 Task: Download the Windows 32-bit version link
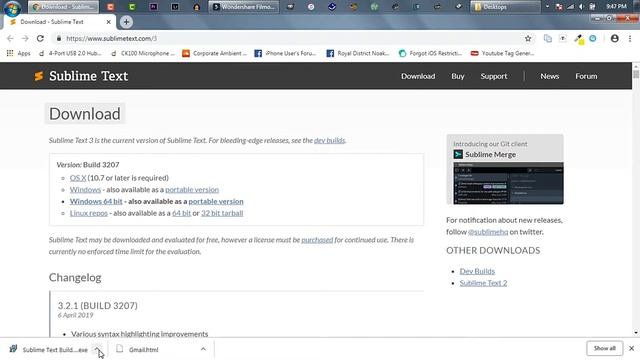pyautogui.click(x=85, y=190)
